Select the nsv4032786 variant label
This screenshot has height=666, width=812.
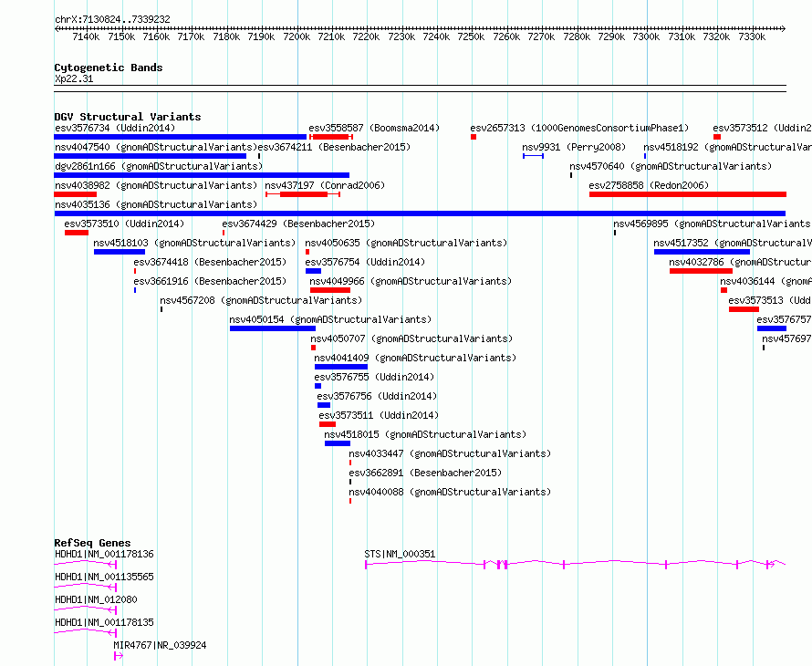(x=740, y=262)
